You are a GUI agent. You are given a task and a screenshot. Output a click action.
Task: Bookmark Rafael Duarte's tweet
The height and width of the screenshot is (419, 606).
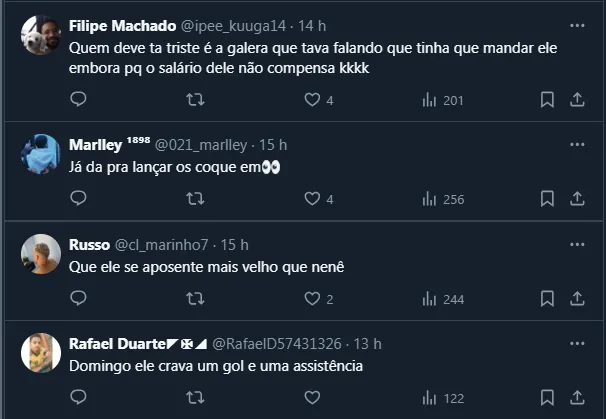(547, 398)
